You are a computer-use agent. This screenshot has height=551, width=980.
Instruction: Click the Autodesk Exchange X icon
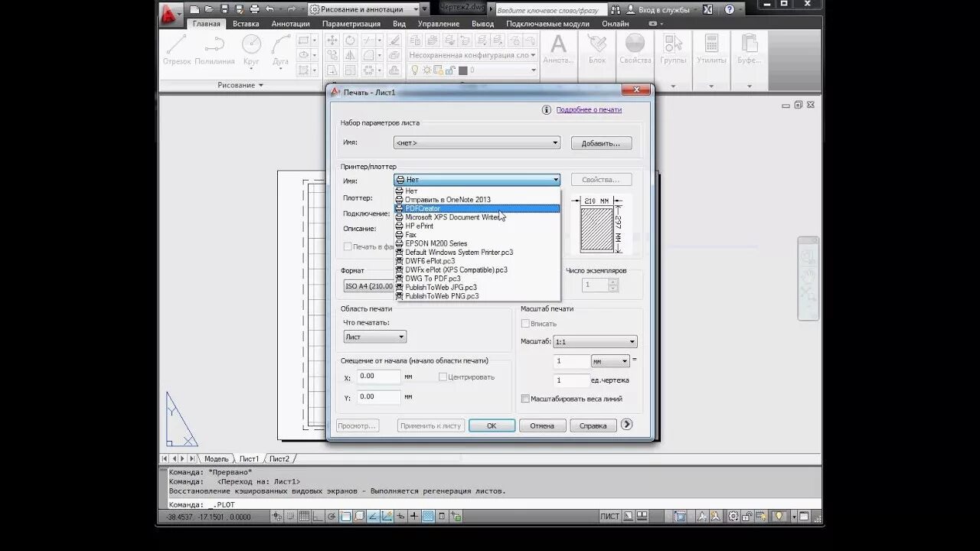click(x=707, y=10)
